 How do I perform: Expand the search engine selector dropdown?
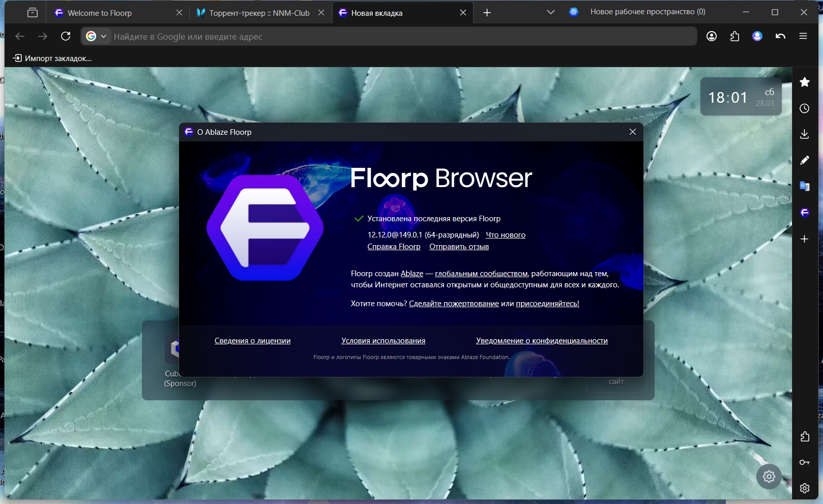coord(97,36)
